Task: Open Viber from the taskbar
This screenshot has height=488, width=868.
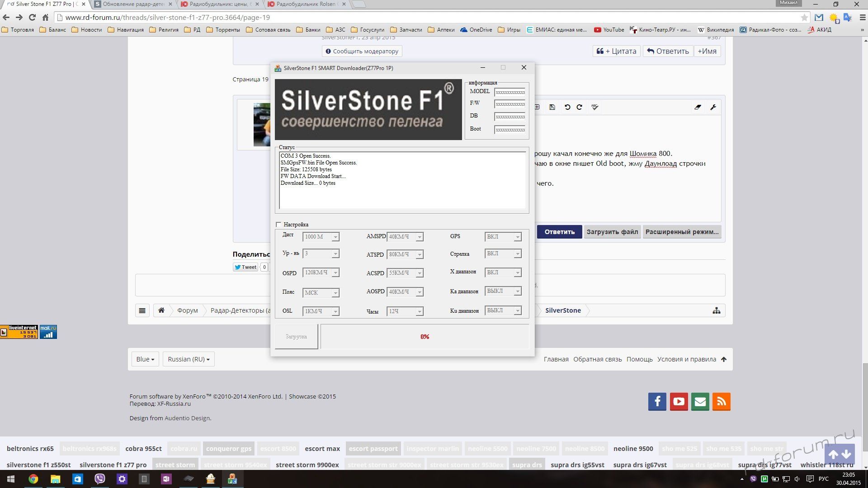Action: tap(100, 479)
